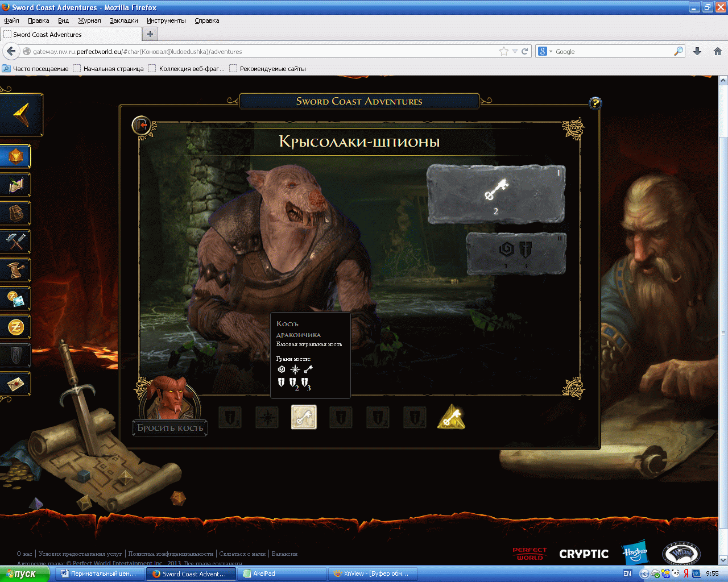Open the inventory backpack sidebar icon
Screen dimensions: 728x582
click(15, 213)
